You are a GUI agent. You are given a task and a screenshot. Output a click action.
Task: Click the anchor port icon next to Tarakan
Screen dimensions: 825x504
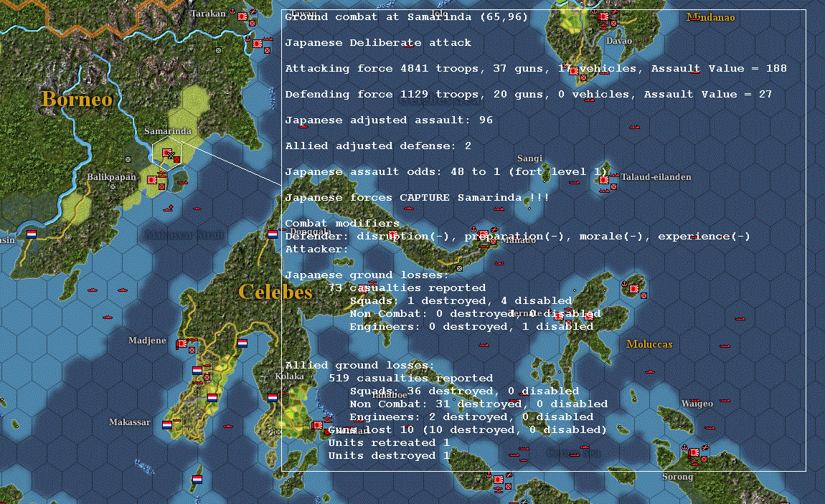(x=232, y=11)
